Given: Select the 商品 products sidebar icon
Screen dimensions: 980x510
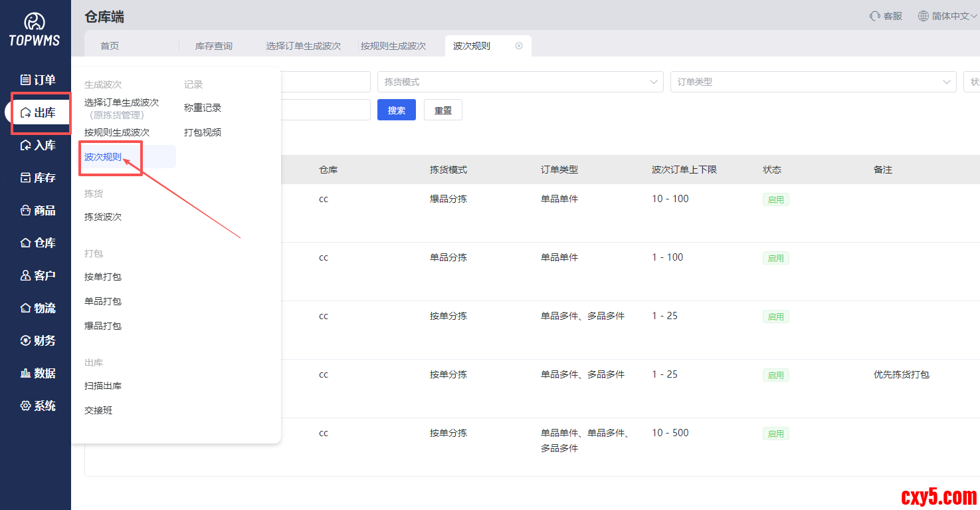Looking at the screenshot, I should coord(26,210).
